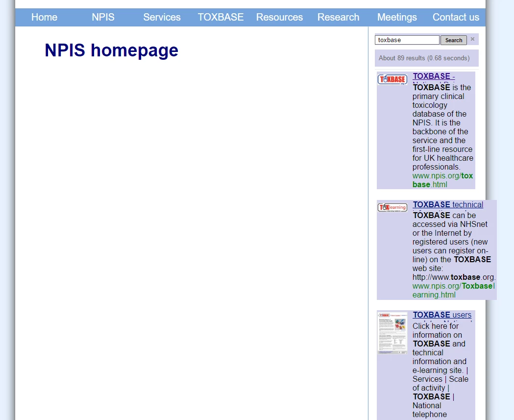The image size is (514, 420).
Task: Click 'Click here for information on' snippet
Action: click(437, 330)
